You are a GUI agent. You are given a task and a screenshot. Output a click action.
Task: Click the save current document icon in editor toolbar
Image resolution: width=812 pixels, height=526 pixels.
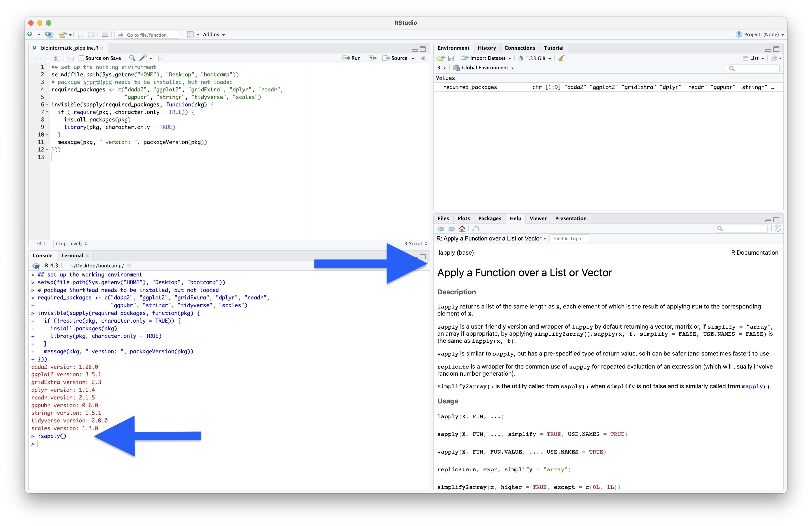pos(71,58)
